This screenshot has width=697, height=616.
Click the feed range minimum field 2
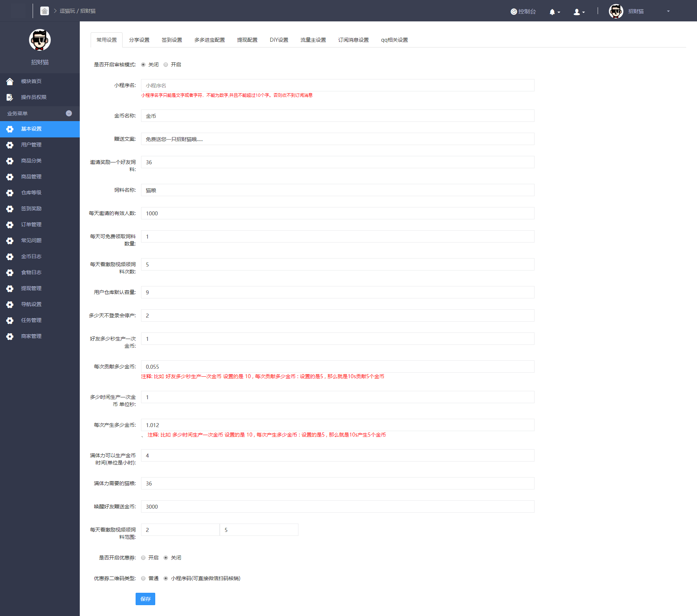pos(180,530)
